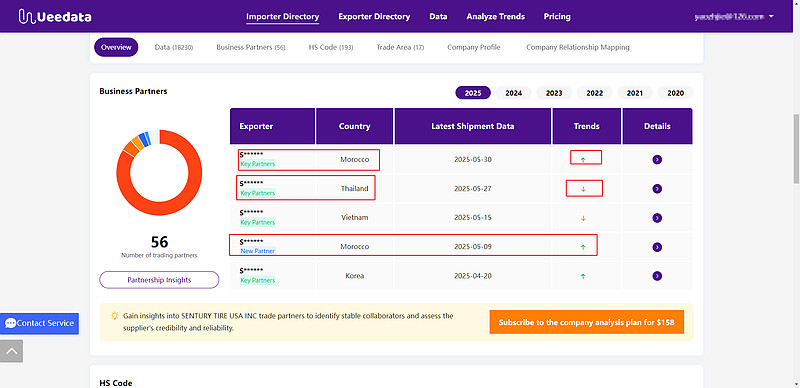Click shipment date 2025-05-30
800x388 pixels.
473,160
